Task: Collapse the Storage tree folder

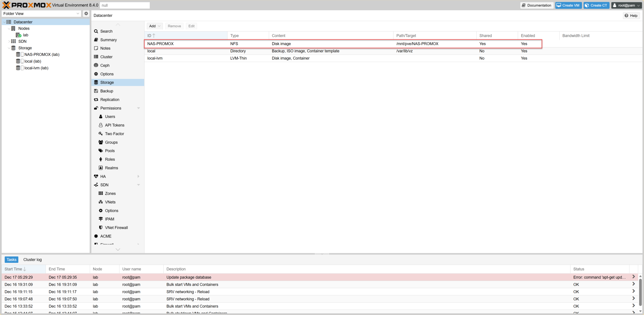Action: (x=9, y=48)
